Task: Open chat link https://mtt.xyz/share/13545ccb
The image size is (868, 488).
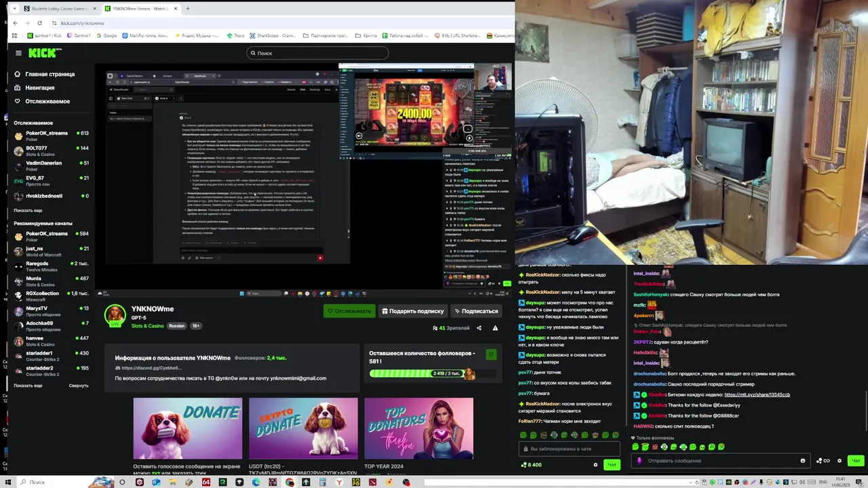Action: (757, 394)
